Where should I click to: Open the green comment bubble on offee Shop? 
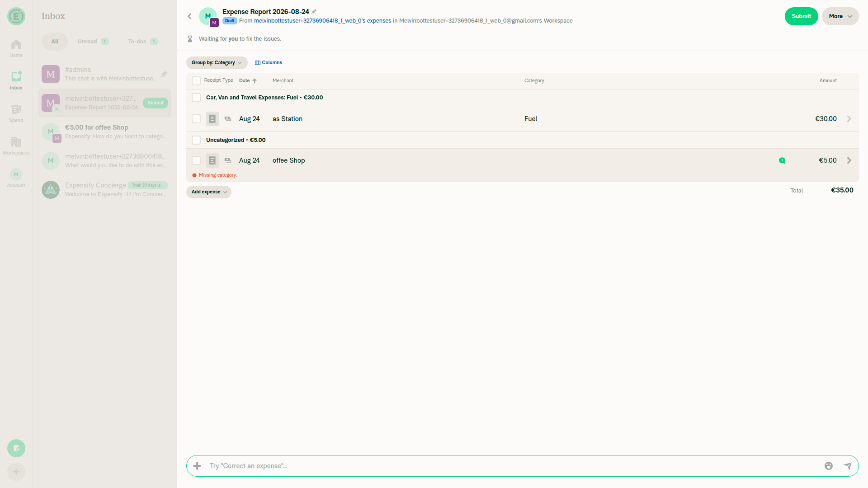782,160
